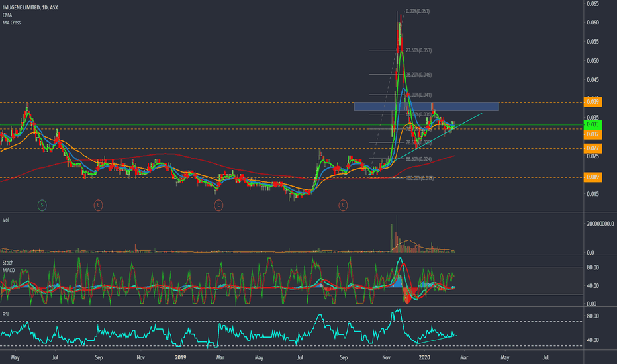
Task: Click the 88.60%(0.024) Fibonacci level label
Action: (418, 159)
